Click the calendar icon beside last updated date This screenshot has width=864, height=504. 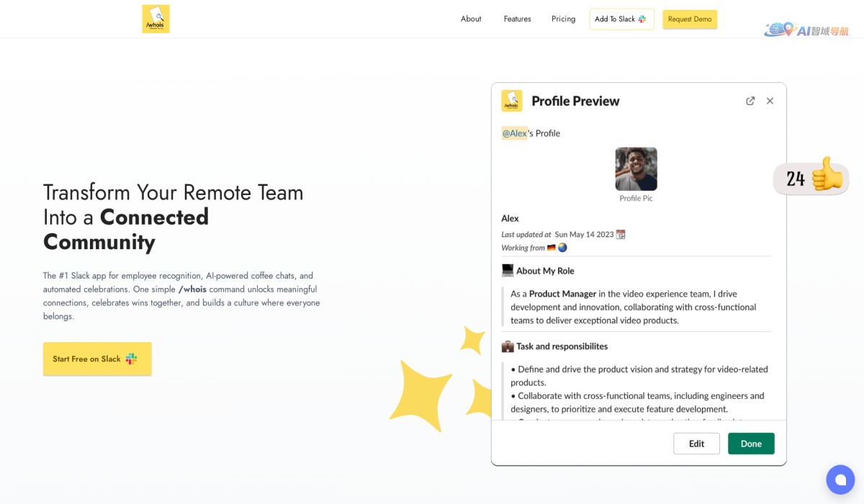621,235
